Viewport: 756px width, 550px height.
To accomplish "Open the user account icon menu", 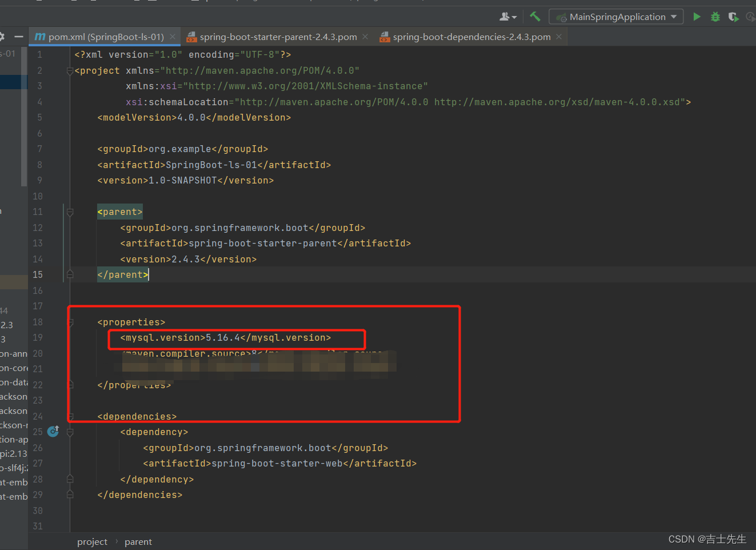I will coord(508,17).
